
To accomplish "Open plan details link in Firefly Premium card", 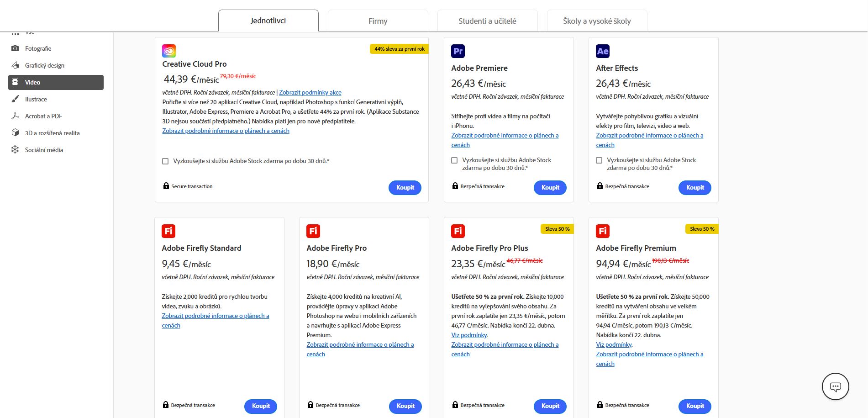I will [x=649, y=359].
